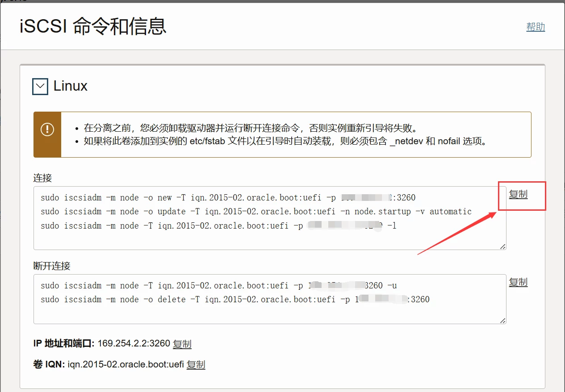565x392 pixels.
Task: Copy the 断开连接 disconnect commands
Action: [x=518, y=282]
